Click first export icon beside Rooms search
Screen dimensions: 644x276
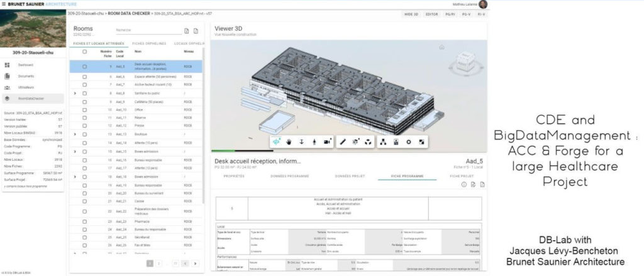tap(186, 31)
